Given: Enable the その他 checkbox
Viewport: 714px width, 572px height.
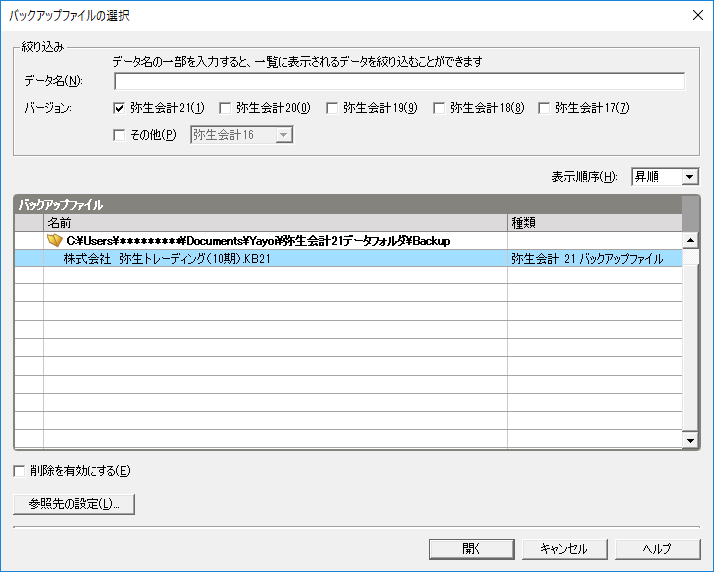Looking at the screenshot, I should (x=119, y=135).
